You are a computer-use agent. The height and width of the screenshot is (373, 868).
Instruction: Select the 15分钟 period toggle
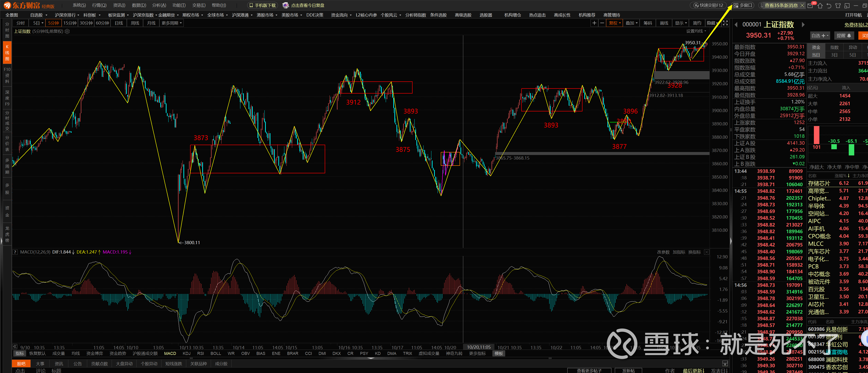70,23
